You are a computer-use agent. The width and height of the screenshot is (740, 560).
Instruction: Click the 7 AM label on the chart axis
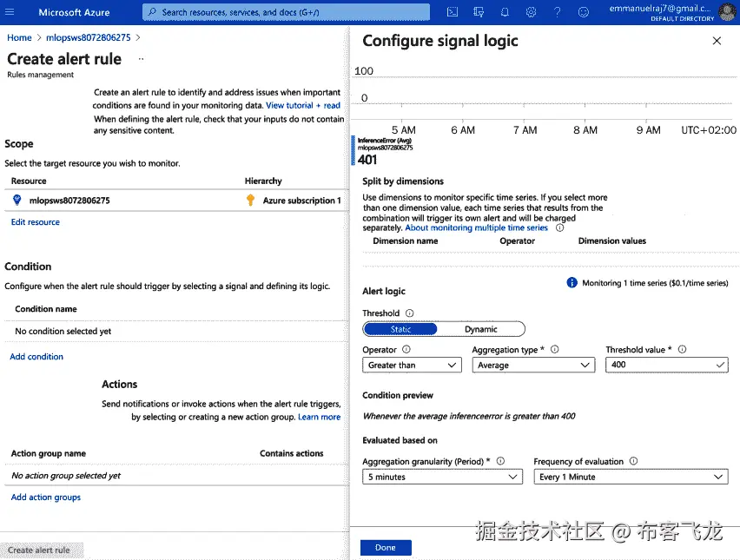pyautogui.click(x=525, y=130)
